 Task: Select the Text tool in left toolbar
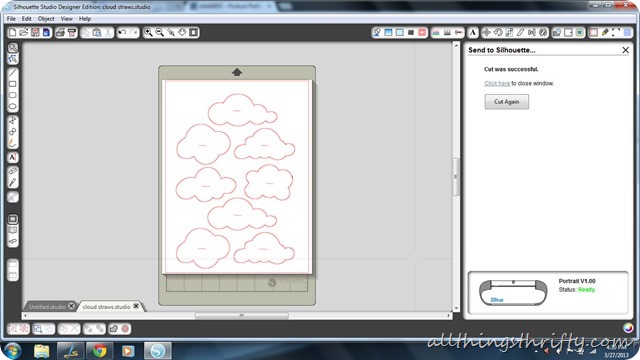(x=13, y=158)
